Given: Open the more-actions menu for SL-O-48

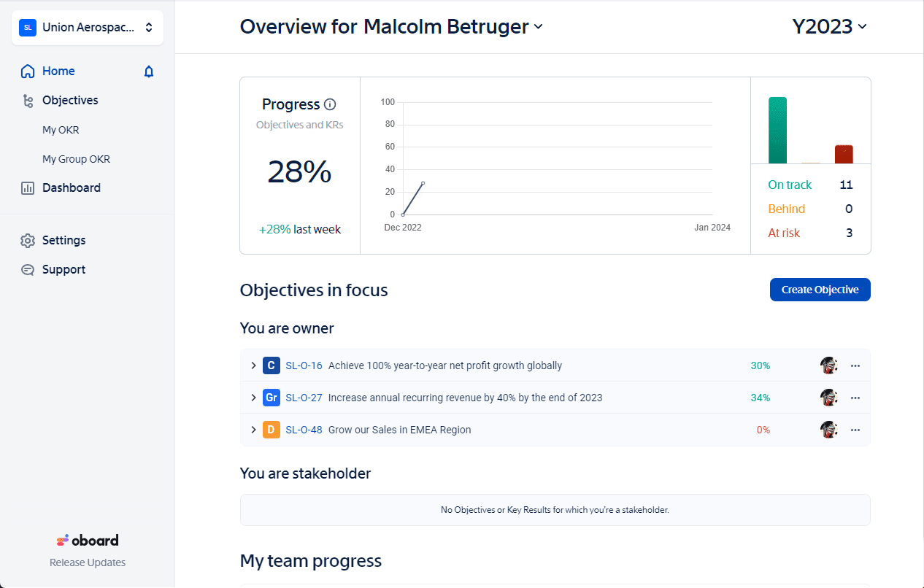Looking at the screenshot, I should tap(855, 430).
